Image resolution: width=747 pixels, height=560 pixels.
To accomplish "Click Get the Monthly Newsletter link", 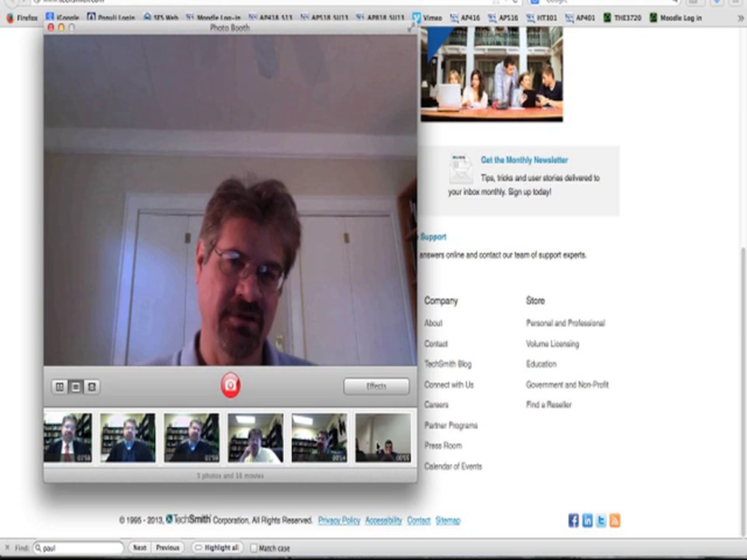I will click(x=524, y=160).
